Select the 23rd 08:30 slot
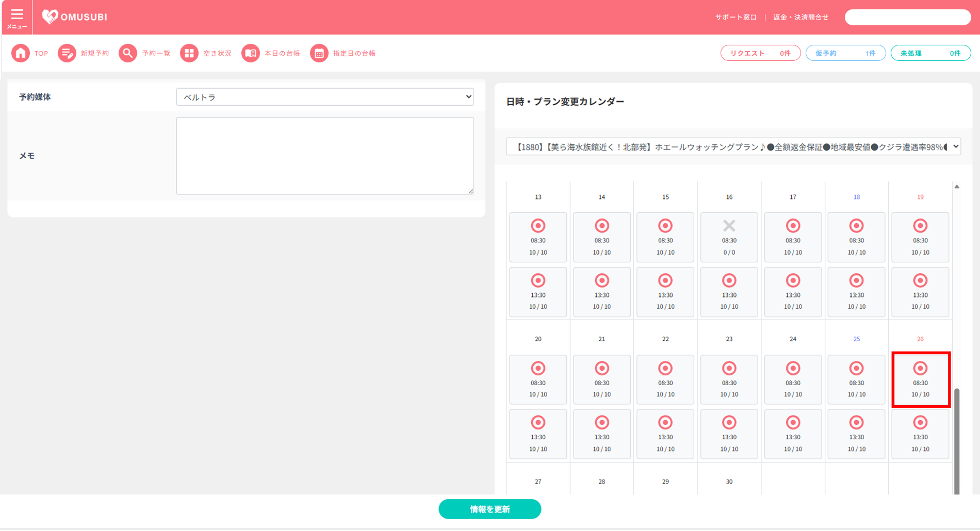This screenshot has width=980, height=531. pyautogui.click(x=729, y=379)
